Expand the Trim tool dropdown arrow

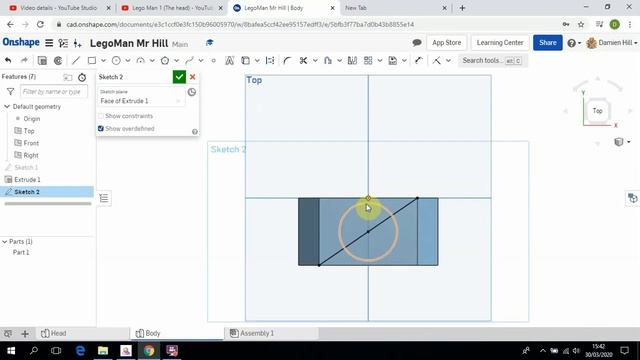(315, 60)
